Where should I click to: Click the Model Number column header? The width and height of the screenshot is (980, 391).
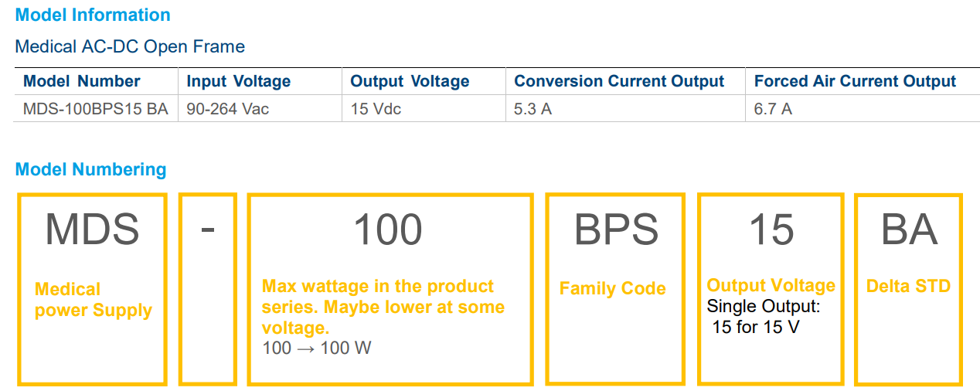pos(82,81)
